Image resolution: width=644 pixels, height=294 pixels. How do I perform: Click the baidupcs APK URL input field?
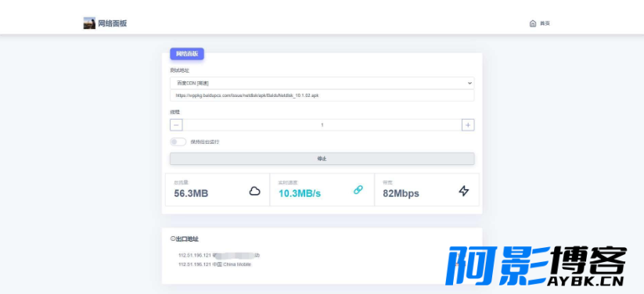click(322, 95)
